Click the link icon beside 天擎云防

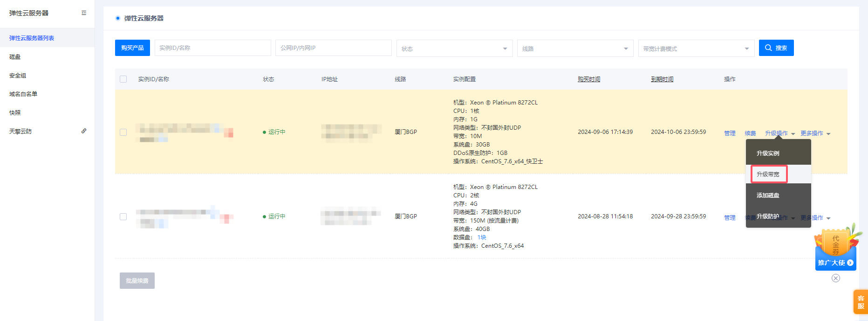click(84, 131)
